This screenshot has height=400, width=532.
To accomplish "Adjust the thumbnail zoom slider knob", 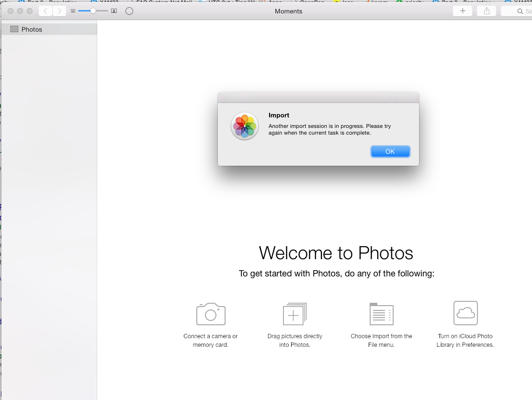I will (x=93, y=11).
